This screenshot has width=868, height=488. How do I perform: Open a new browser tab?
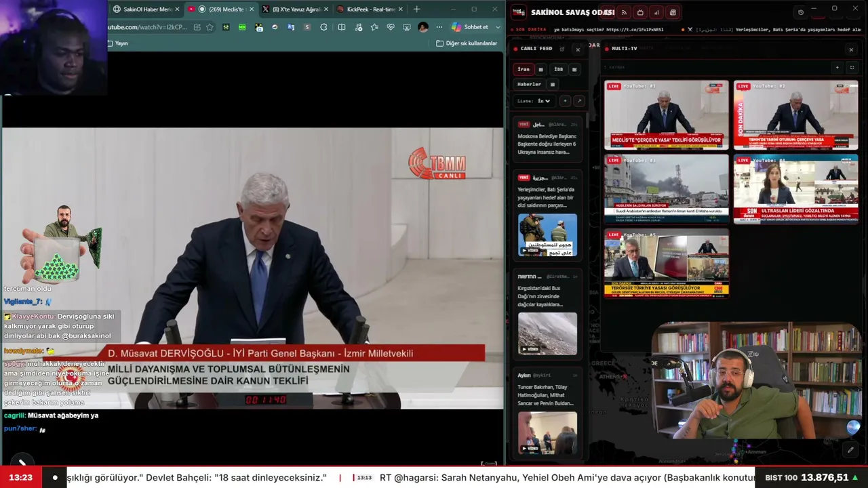[x=416, y=9]
